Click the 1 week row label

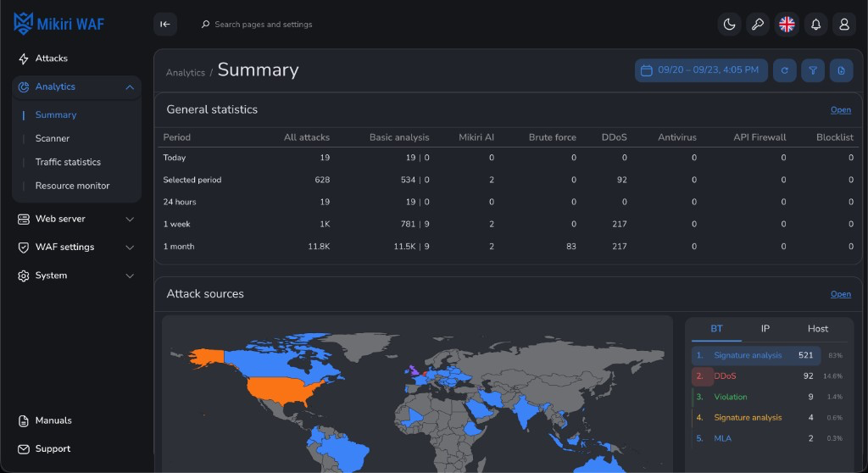176,225
